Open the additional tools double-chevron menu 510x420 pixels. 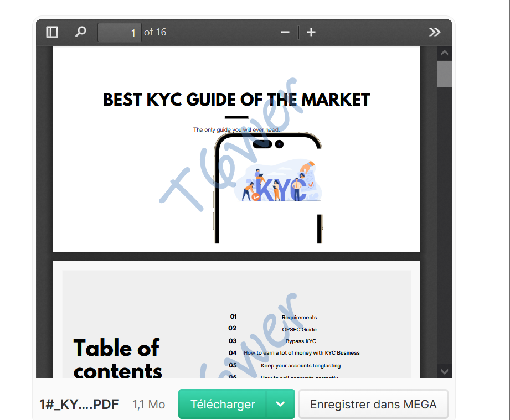pyautogui.click(x=435, y=32)
